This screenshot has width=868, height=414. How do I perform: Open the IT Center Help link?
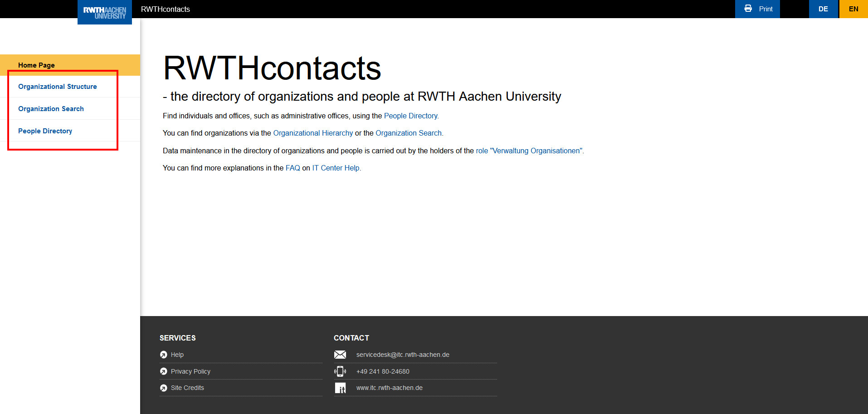[x=336, y=168]
